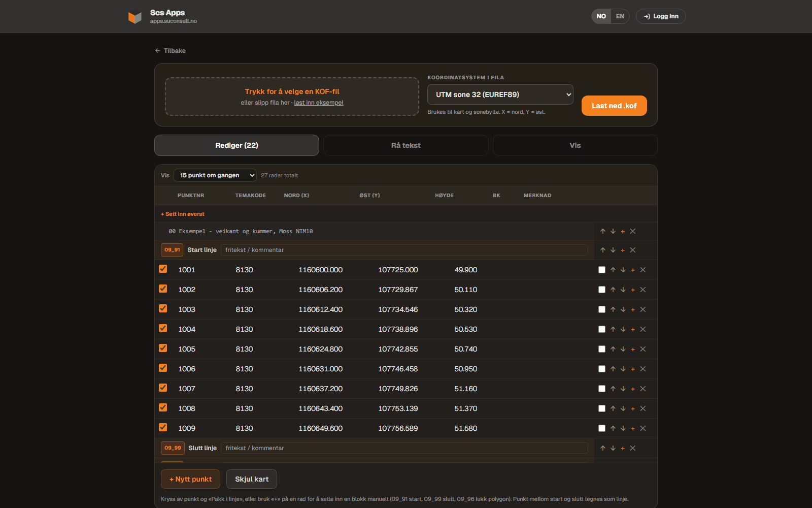Delete the Start linje row
This screenshot has width=812, height=508.
point(633,250)
